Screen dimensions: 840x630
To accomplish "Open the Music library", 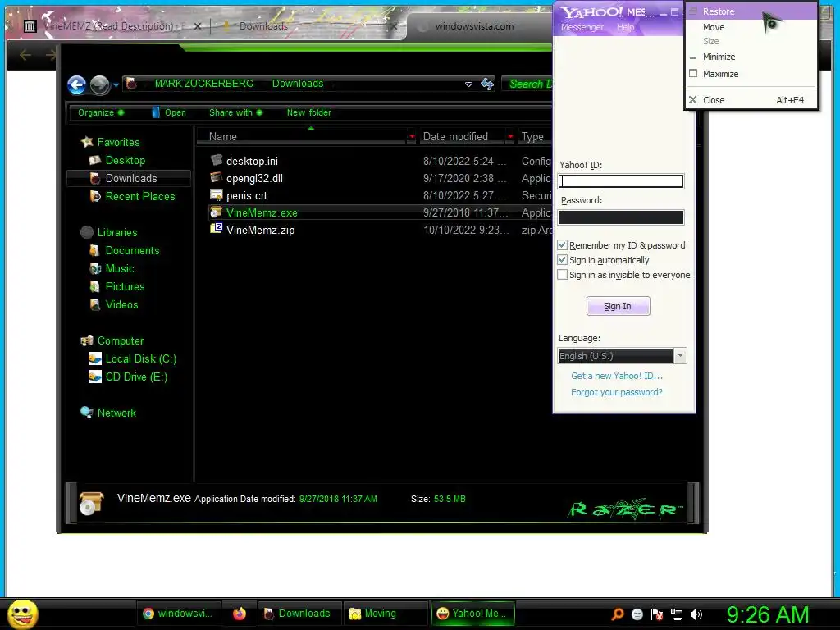I will pos(120,268).
